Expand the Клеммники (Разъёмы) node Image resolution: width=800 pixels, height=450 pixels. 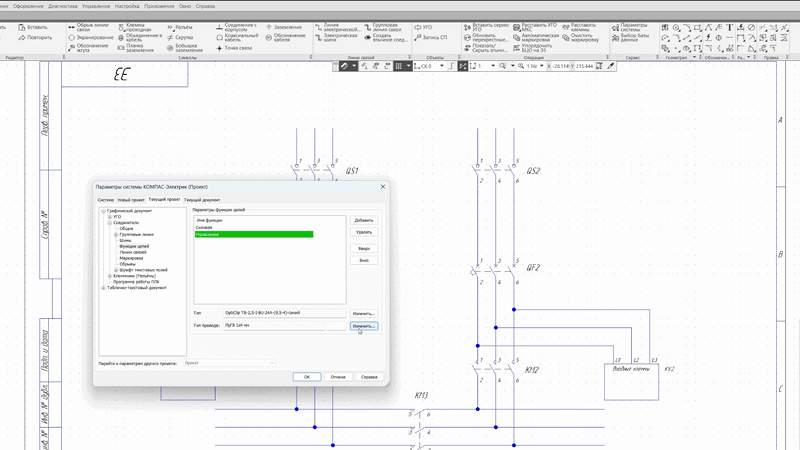pyautogui.click(x=110, y=276)
